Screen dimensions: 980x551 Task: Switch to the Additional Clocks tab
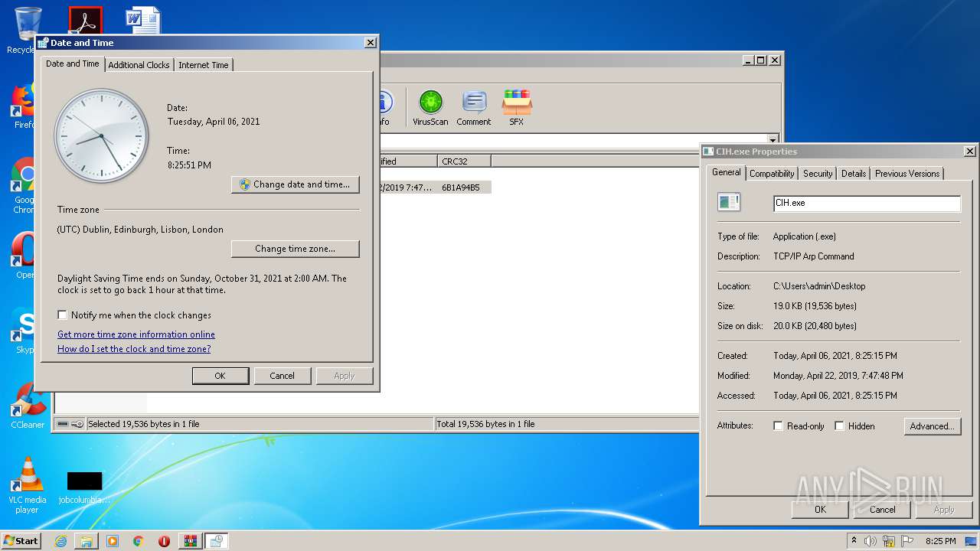pyautogui.click(x=139, y=65)
